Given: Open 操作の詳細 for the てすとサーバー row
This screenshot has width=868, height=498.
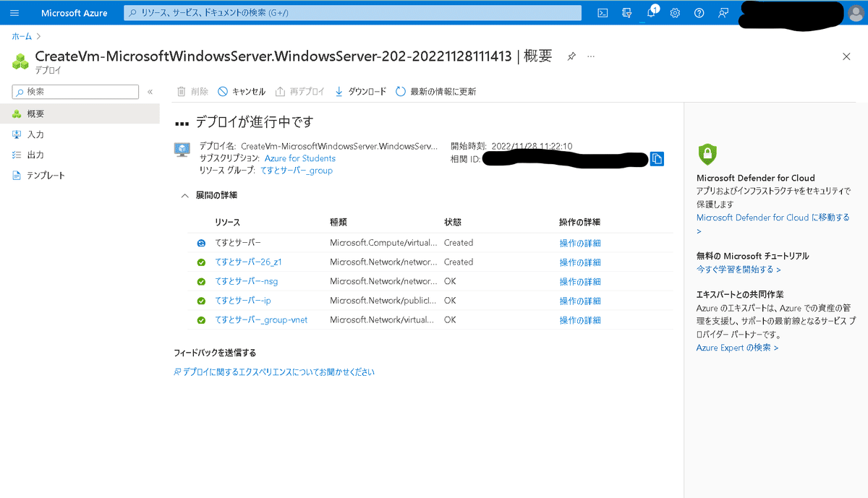Looking at the screenshot, I should click(580, 243).
